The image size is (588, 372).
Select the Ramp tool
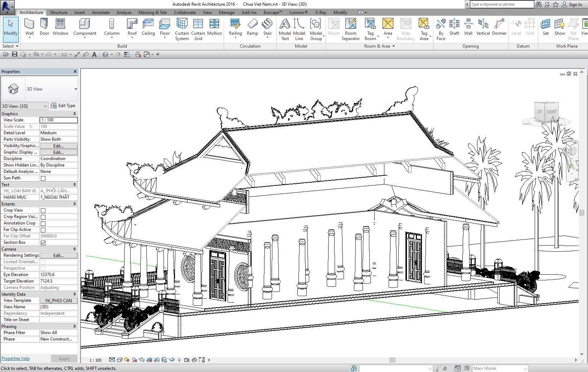point(252,27)
